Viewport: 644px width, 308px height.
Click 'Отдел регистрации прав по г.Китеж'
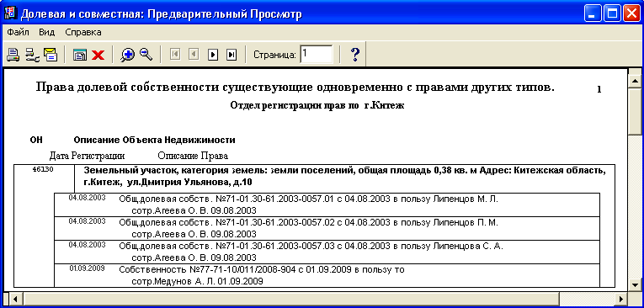pyautogui.click(x=317, y=105)
